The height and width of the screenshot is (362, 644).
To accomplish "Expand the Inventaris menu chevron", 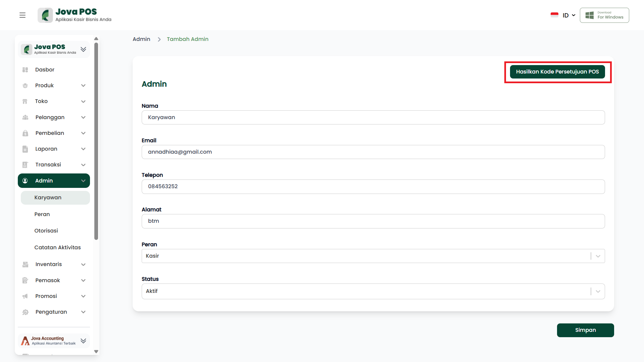I will (83, 264).
